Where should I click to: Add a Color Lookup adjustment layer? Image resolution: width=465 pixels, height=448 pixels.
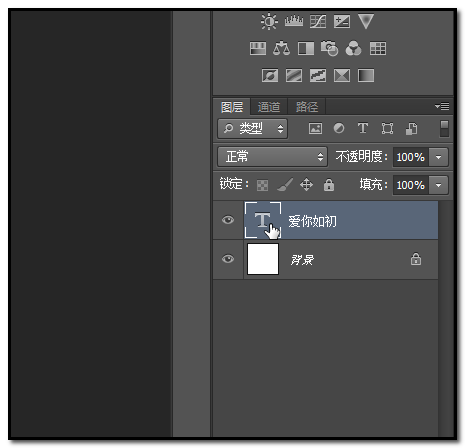pyautogui.click(x=378, y=48)
